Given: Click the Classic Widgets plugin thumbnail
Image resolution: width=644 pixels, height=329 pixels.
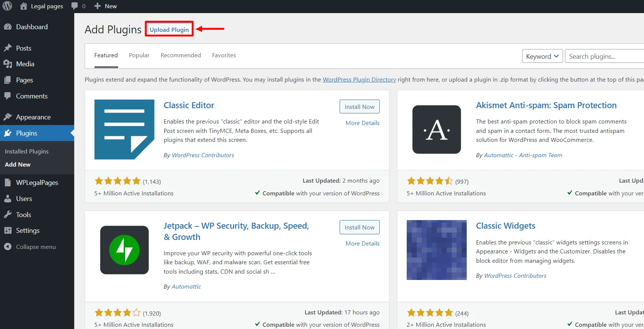Looking at the screenshot, I should [x=436, y=250].
